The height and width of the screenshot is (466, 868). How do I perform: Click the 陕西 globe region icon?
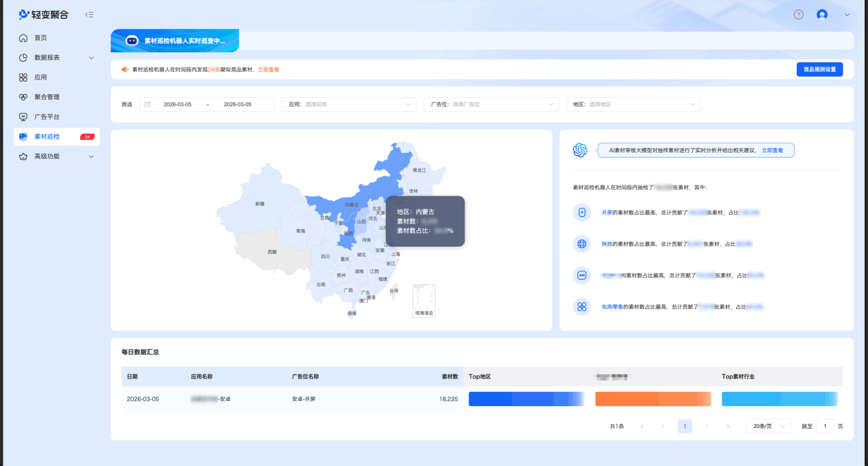point(581,244)
